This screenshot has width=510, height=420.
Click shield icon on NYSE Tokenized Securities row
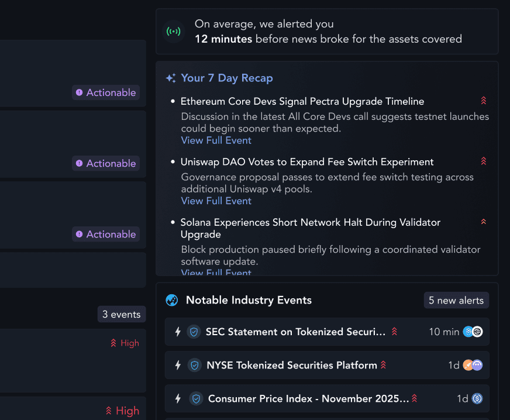coord(195,366)
